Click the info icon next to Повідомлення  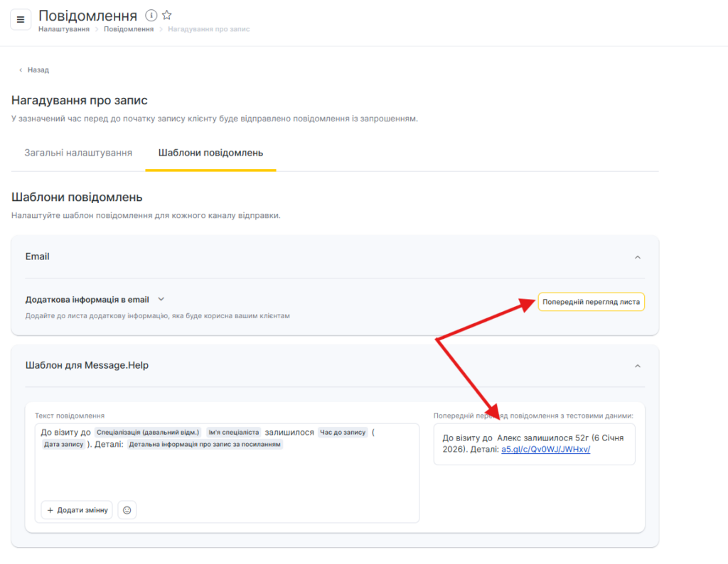[151, 15]
